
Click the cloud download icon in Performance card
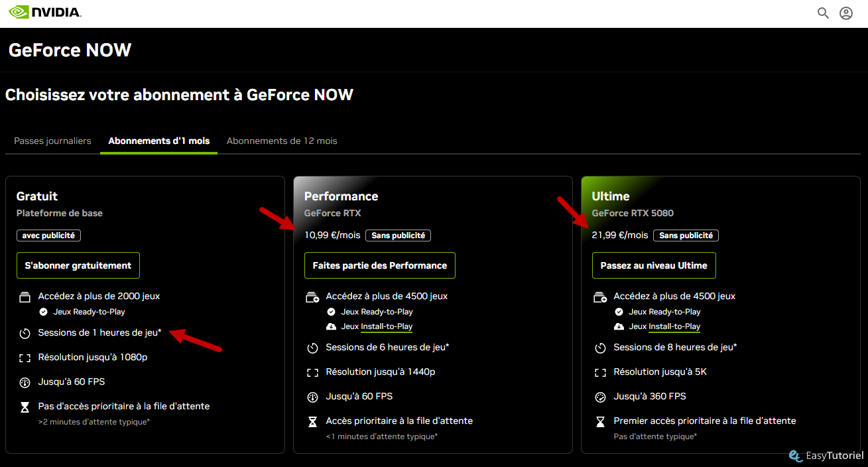click(x=331, y=326)
